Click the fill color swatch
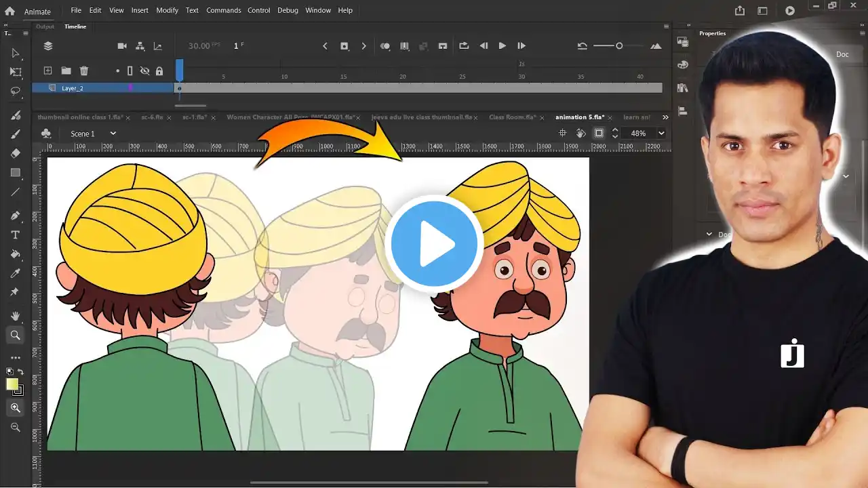This screenshot has width=868, height=488. pyautogui.click(x=12, y=384)
